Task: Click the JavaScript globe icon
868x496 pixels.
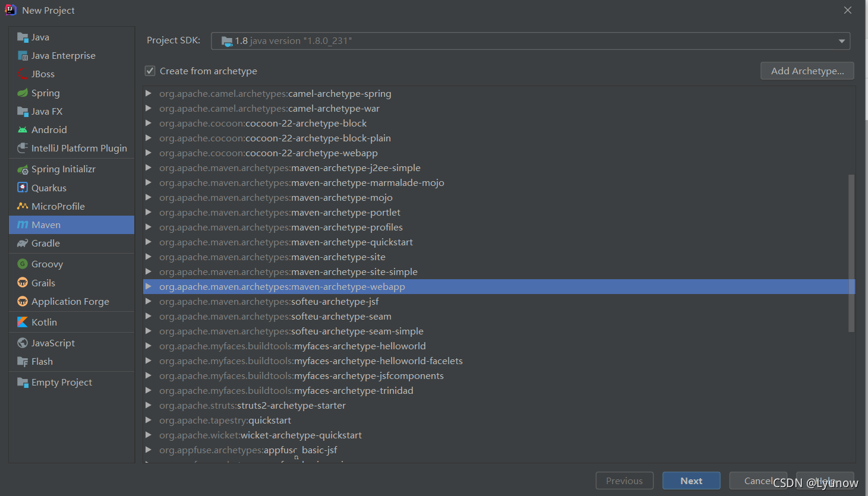Action: point(23,343)
